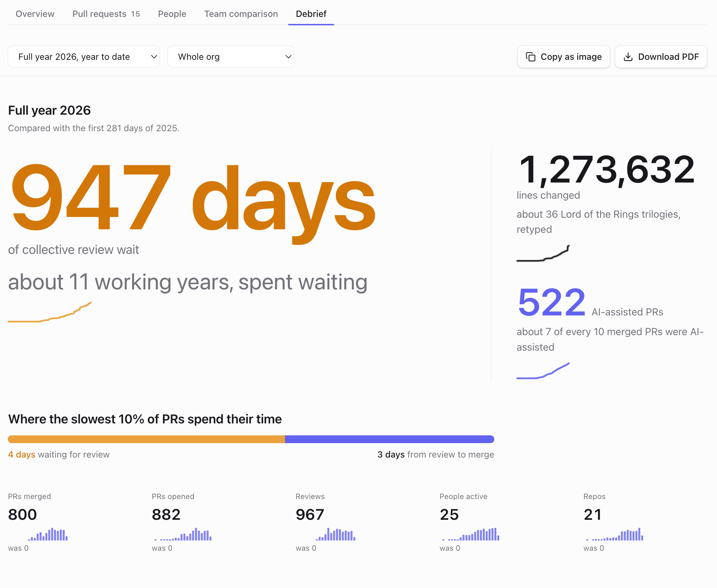Viewport: 717px width, 588px height.
Task: Click the purple AI-assisted PRs sparkline
Action: click(x=543, y=371)
